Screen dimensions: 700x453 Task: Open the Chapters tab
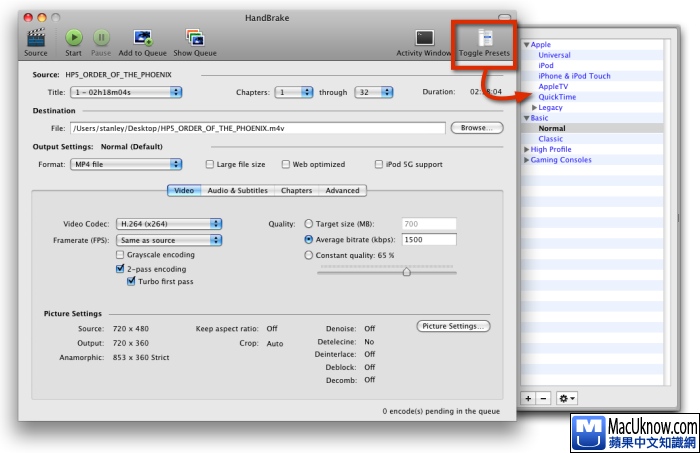pos(296,191)
